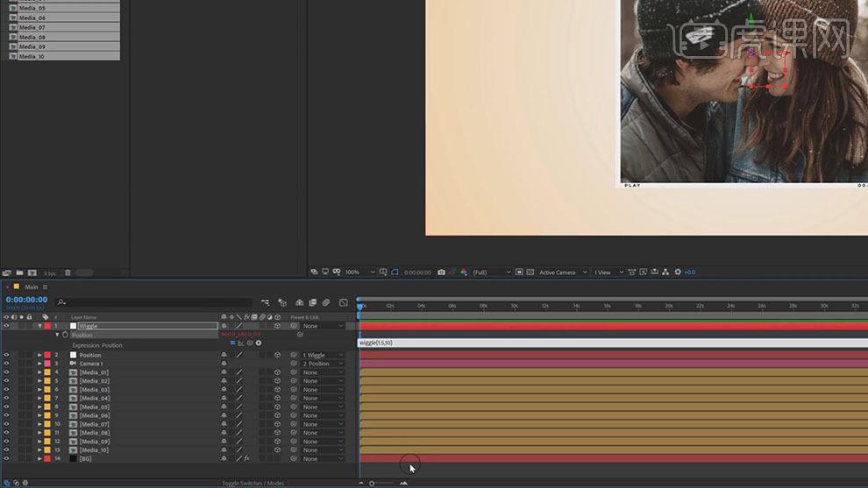Image resolution: width=868 pixels, height=488 pixels.
Task: Expand the [Media_01] layer properties
Action: (x=39, y=372)
